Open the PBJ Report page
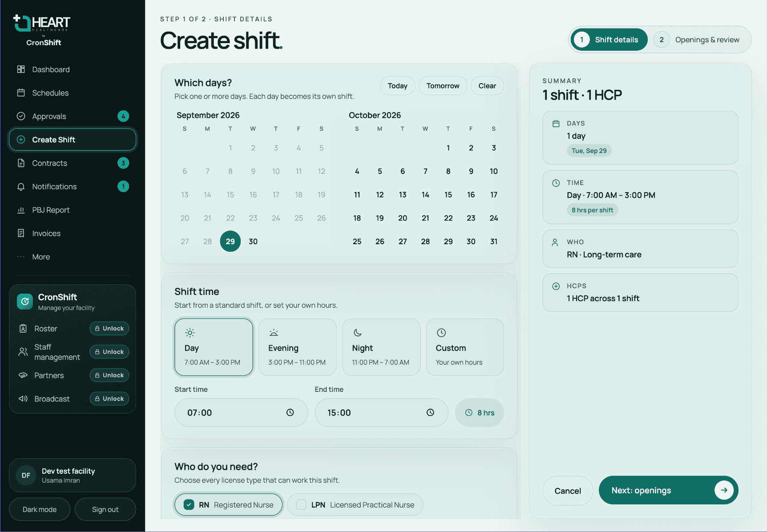The height and width of the screenshot is (532, 767). click(x=72, y=210)
